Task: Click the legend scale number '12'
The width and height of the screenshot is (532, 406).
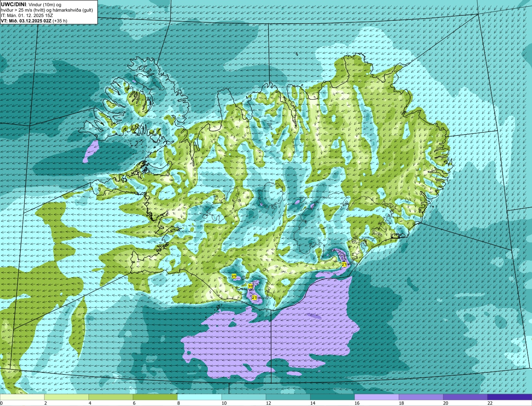Action: pyautogui.click(x=268, y=403)
